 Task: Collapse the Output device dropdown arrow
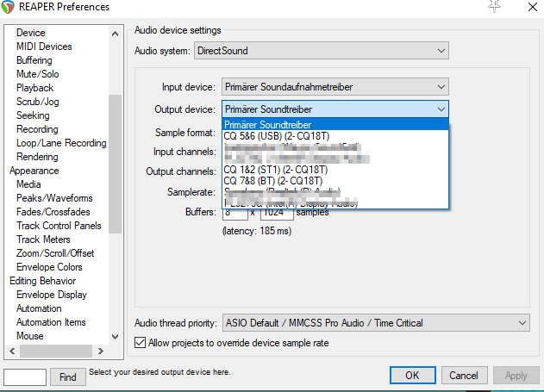tap(441, 109)
